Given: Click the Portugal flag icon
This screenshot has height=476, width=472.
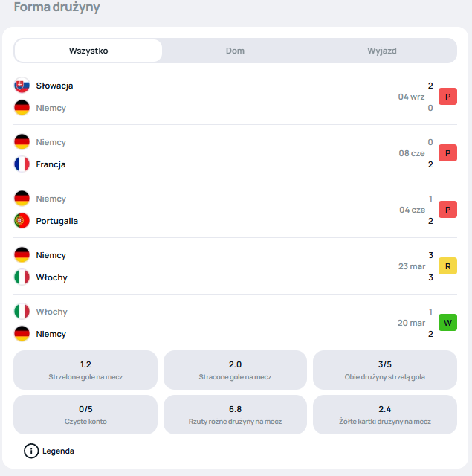Looking at the screenshot, I should (x=22, y=221).
